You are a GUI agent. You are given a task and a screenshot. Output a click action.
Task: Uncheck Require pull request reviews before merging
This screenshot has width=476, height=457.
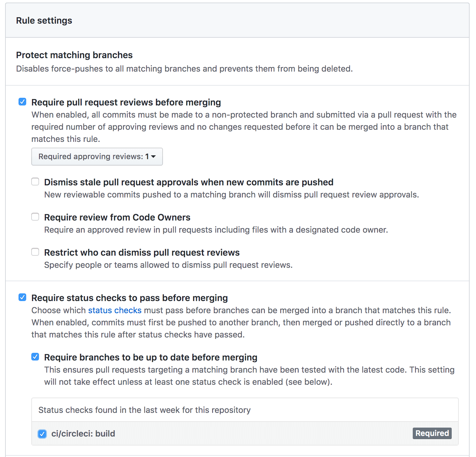[22, 102]
